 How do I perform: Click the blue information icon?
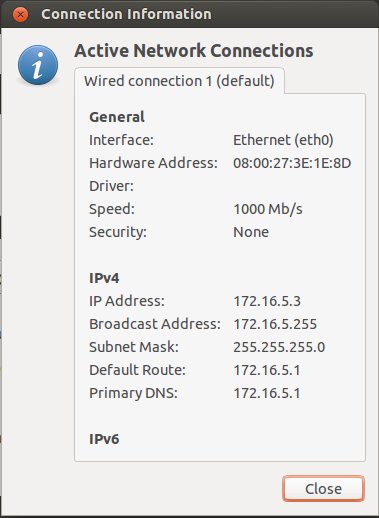tap(38, 65)
